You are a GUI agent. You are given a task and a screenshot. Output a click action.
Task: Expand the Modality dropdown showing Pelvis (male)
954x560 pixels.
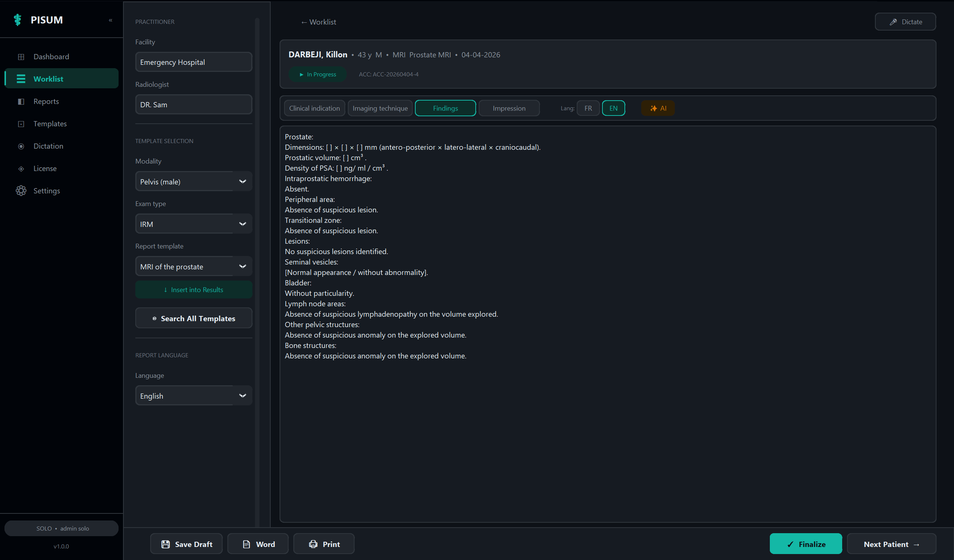(193, 181)
